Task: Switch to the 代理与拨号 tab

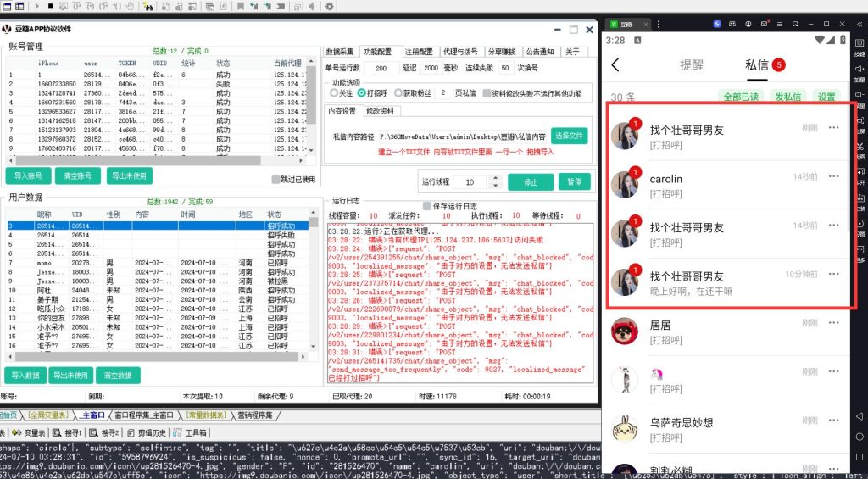Action: tap(459, 52)
